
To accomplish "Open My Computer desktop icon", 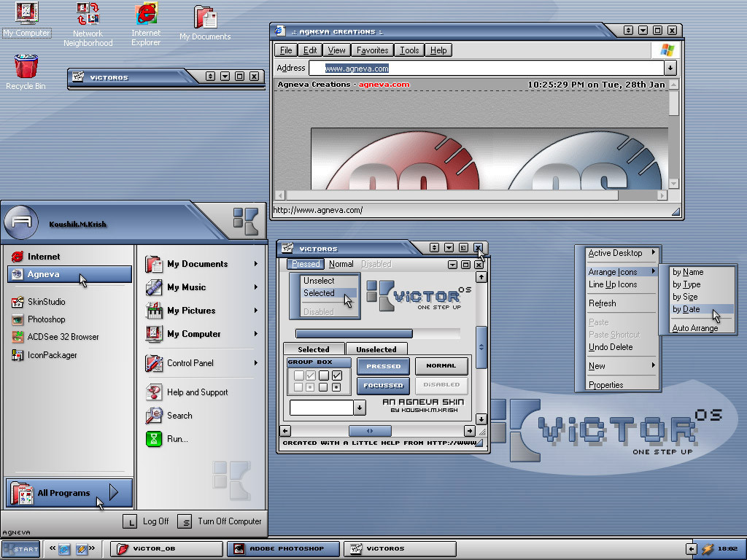I will pyautogui.click(x=26, y=20).
